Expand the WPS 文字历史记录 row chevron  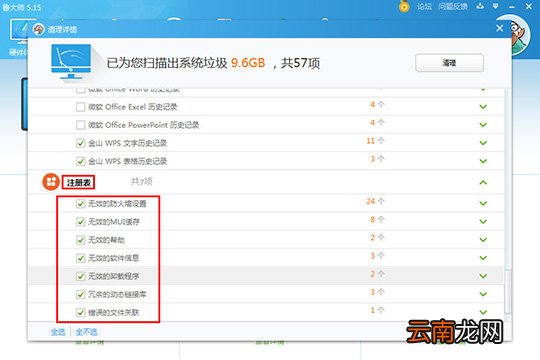click(x=483, y=143)
